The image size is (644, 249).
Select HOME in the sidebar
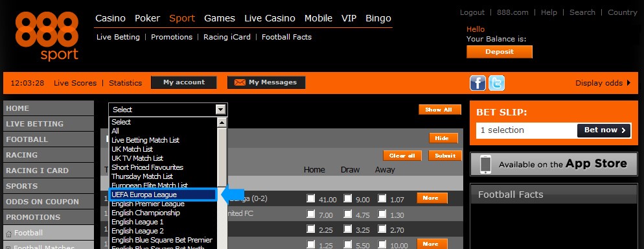(49, 108)
